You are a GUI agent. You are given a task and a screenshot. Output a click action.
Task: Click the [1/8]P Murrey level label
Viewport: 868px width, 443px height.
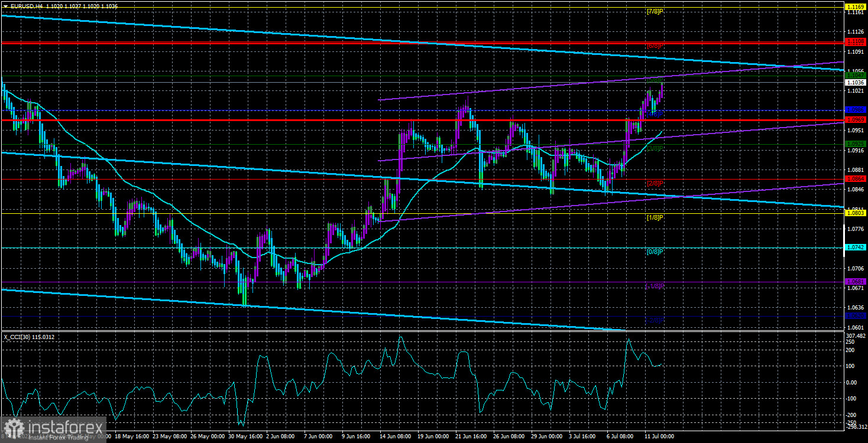point(654,217)
